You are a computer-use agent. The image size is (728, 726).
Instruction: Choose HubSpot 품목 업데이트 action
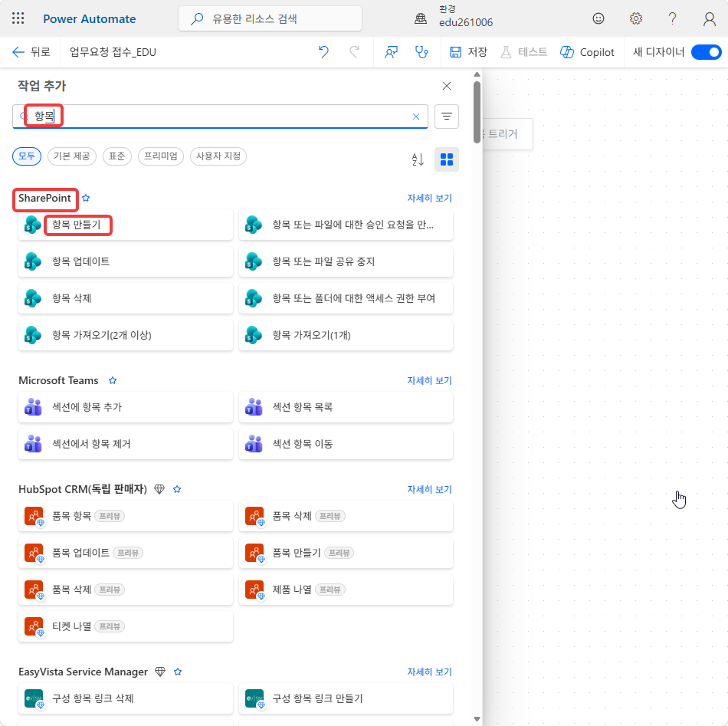coord(126,553)
